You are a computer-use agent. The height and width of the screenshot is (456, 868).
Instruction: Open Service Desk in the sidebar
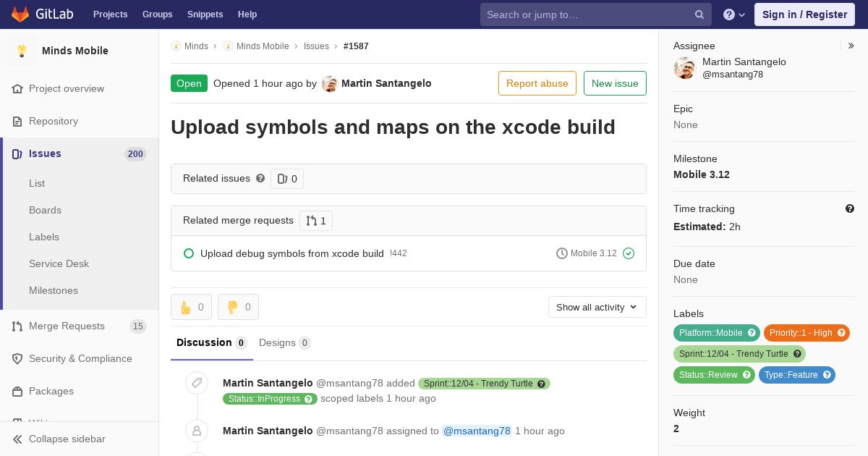coord(59,263)
